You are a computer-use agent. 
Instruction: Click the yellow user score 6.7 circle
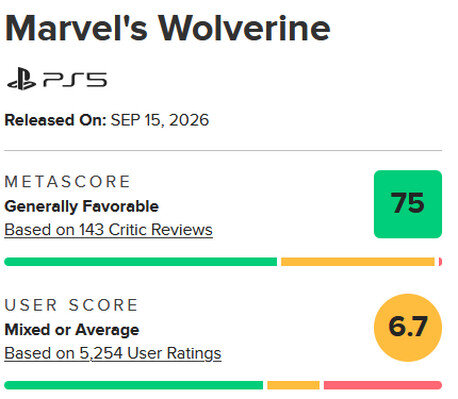[x=408, y=327]
